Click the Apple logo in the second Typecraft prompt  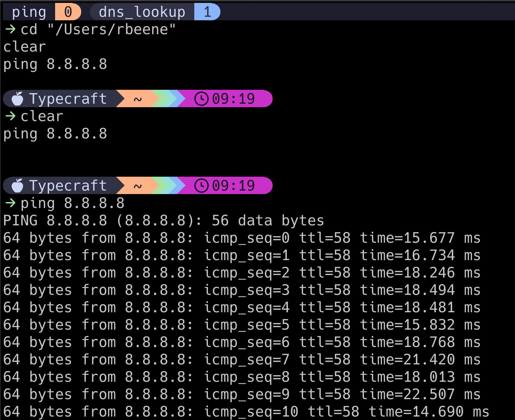pyautogui.click(x=17, y=186)
